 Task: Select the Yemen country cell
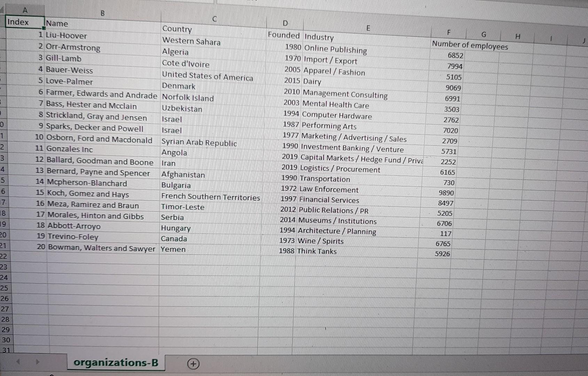[173, 249]
